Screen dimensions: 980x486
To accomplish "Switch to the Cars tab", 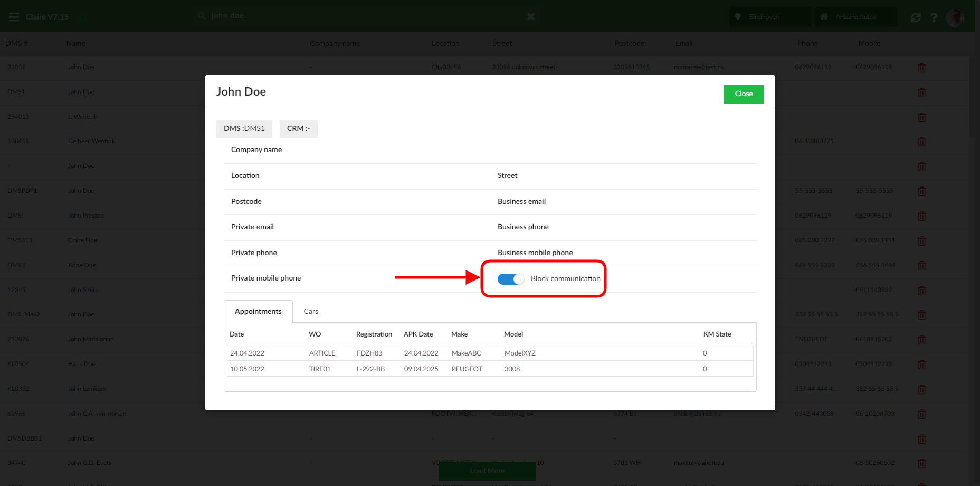I will click(311, 312).
